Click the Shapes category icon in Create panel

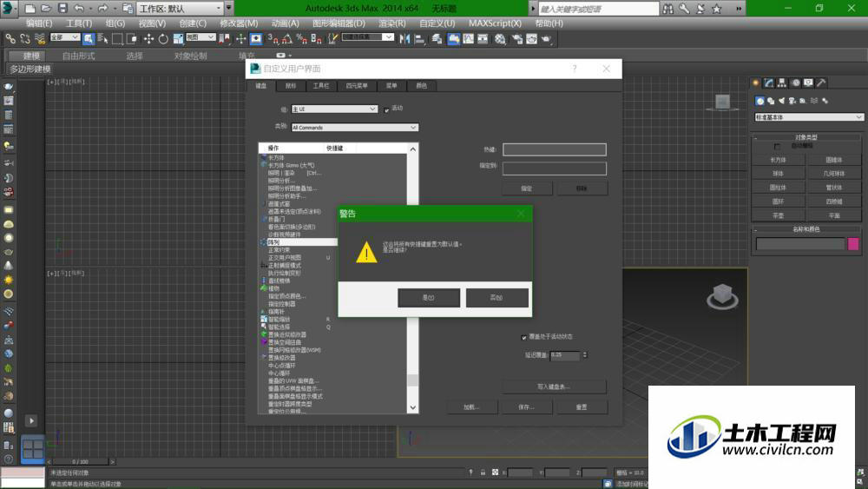click(x=771, y=101)
